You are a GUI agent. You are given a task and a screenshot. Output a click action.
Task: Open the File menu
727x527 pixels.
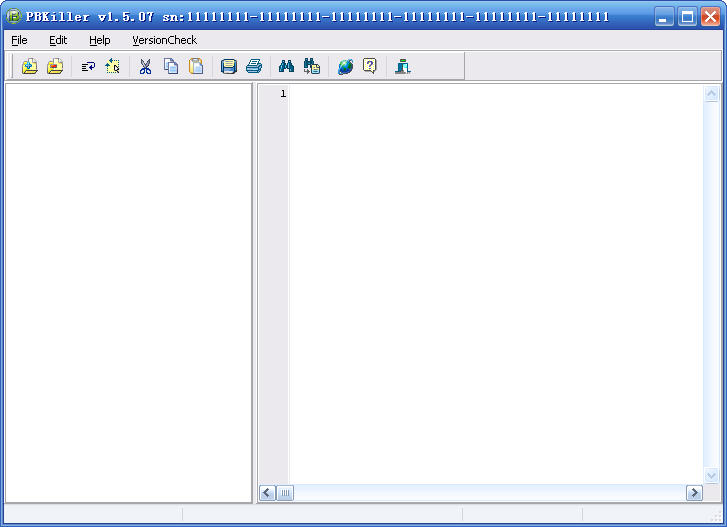19,40
